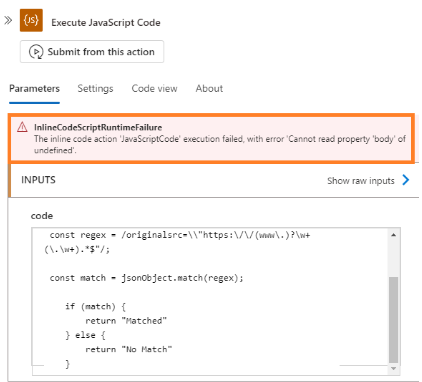Click the code box scroll down arrow

coord(394,368)
